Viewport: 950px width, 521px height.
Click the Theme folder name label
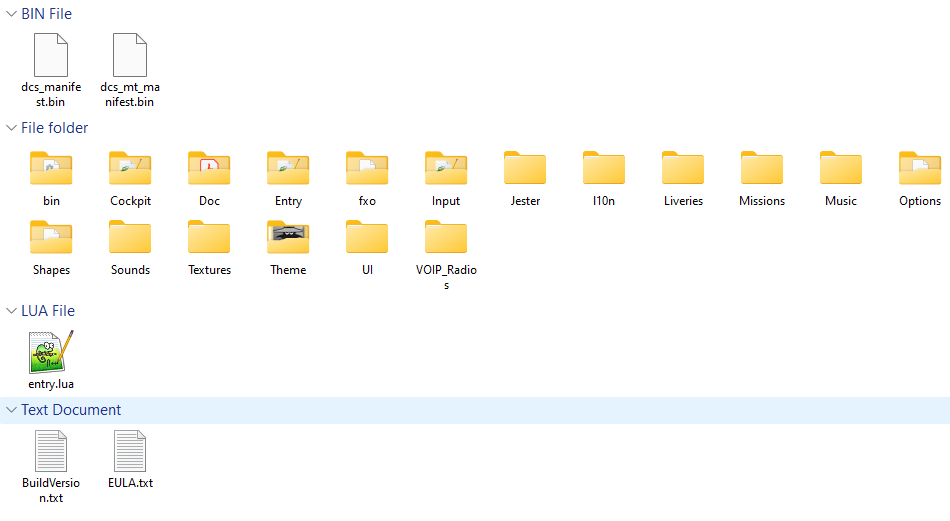coord(288,270)
